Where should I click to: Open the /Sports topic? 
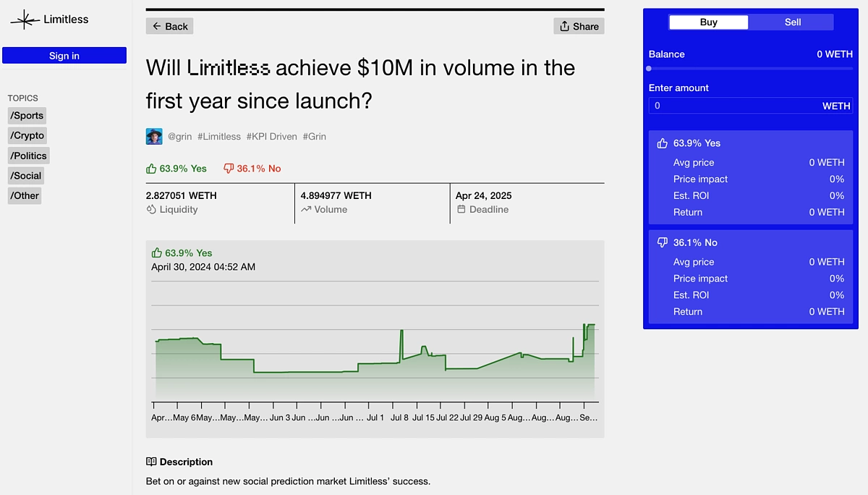(x=27, y=115)
